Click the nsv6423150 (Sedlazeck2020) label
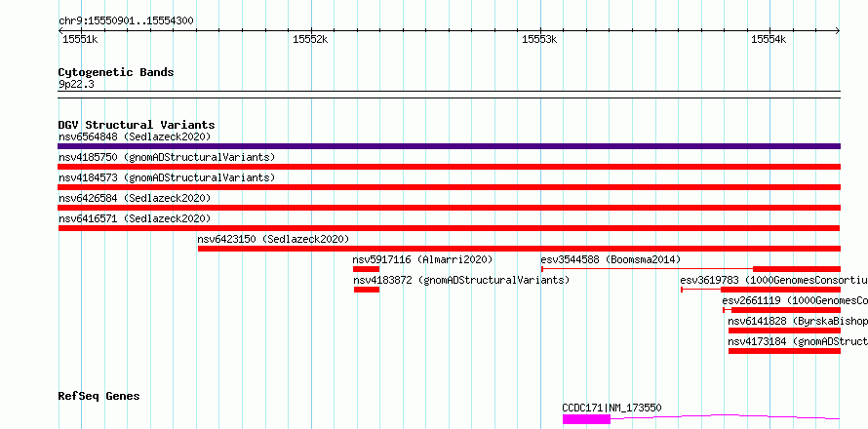Viewport: 868px width, 429px height. [273, 239]
